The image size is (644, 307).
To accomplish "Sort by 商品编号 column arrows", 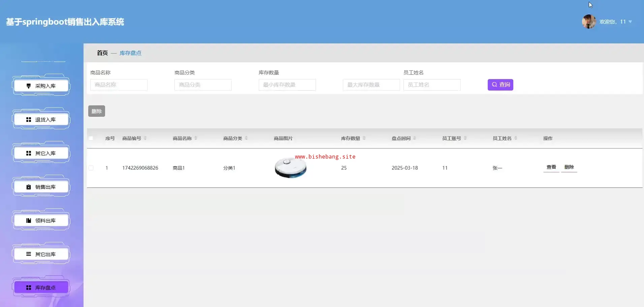I will coord(145,138).
